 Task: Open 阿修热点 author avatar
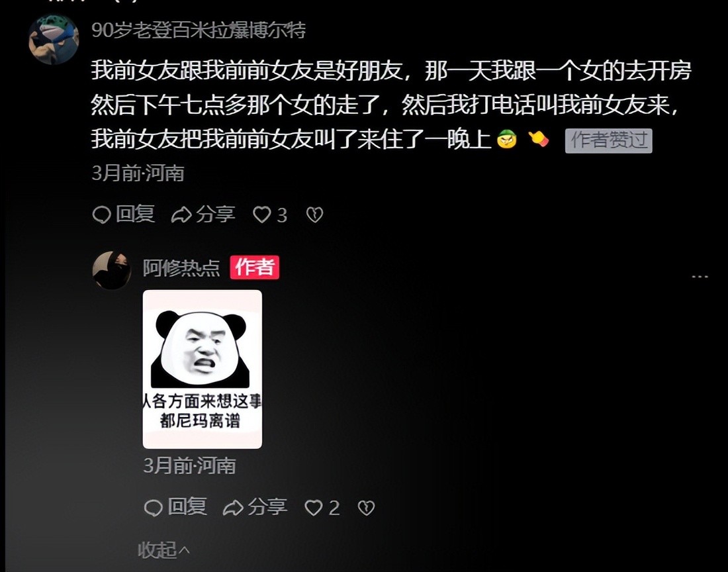click(111, 270)
